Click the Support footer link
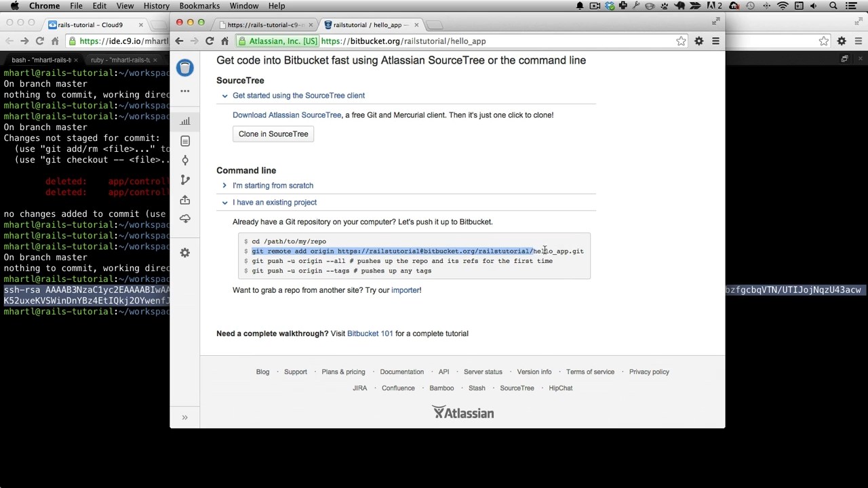This screenshot has width=868, height=488. [x=296, y=372]
